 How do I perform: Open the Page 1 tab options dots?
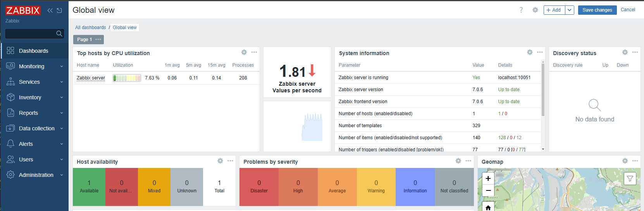click(98, 40)
